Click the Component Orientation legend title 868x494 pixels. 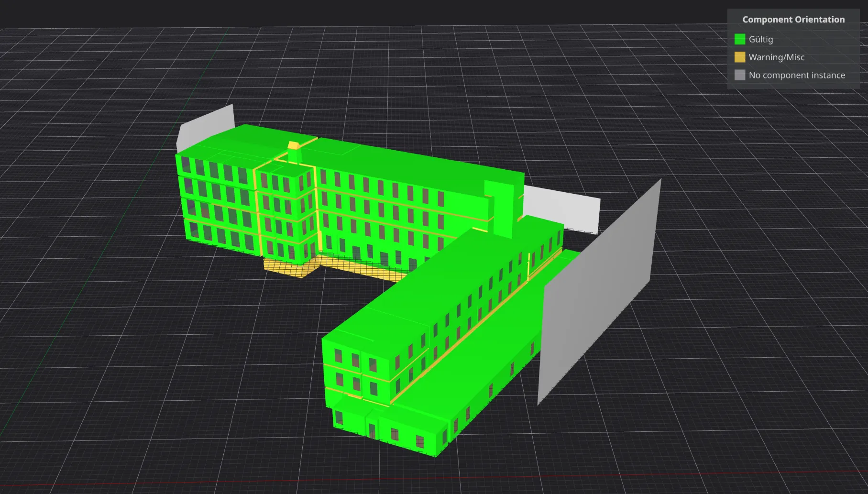tap(793, 20)
